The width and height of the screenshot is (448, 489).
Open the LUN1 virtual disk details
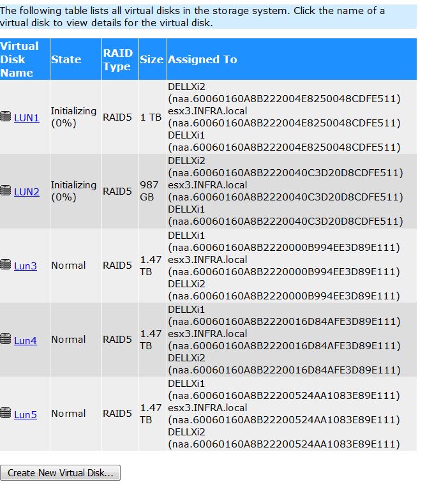[x=27, y=117]
